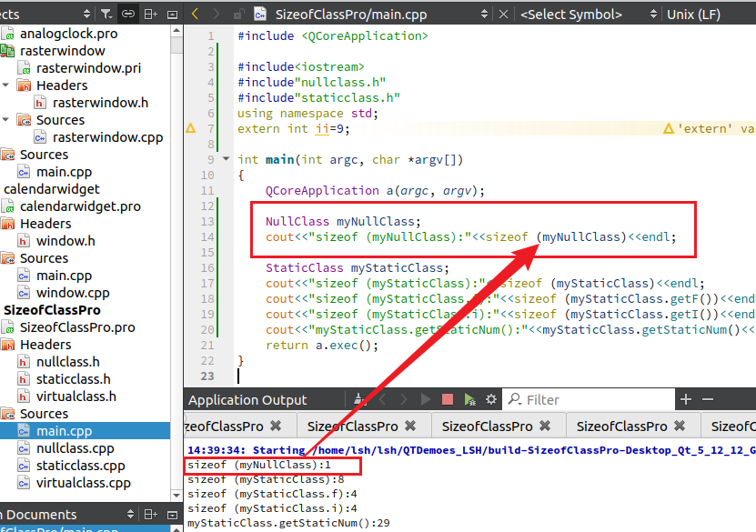
Task: Select the rasterwindow project node
Action: tap(63, 51)
